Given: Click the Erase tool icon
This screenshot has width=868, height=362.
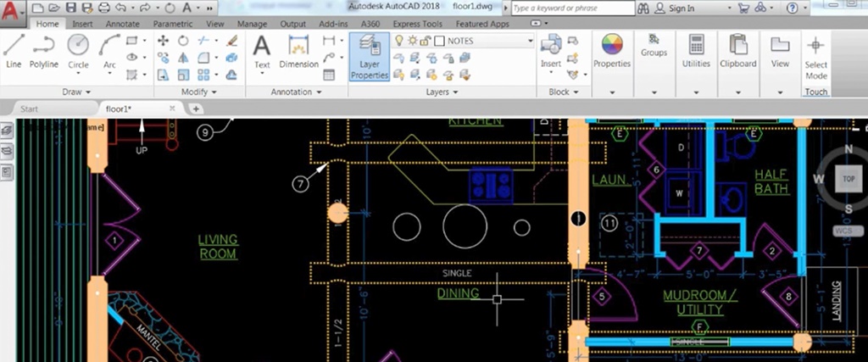Looking at the screenshot, I should click(232, 41).
